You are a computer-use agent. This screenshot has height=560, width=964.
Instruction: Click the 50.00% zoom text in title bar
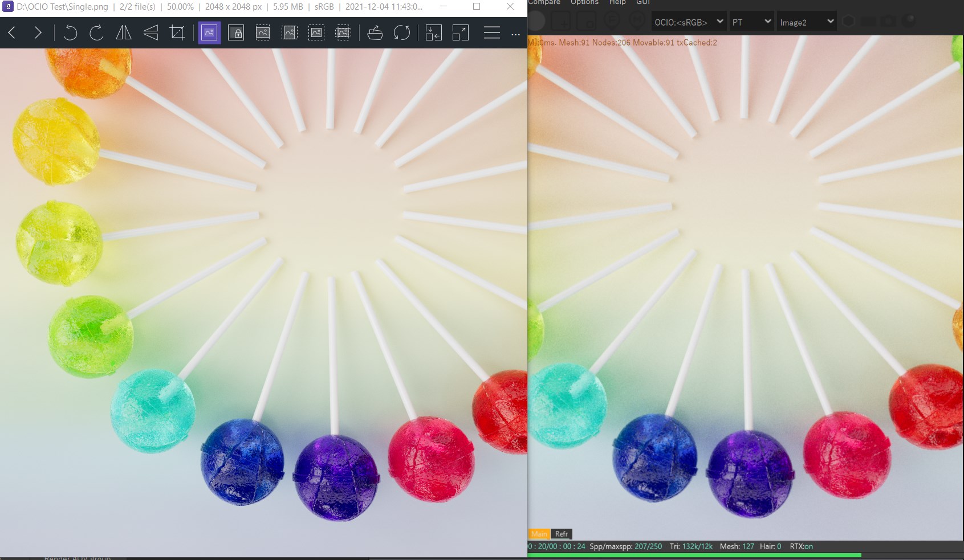180,7
